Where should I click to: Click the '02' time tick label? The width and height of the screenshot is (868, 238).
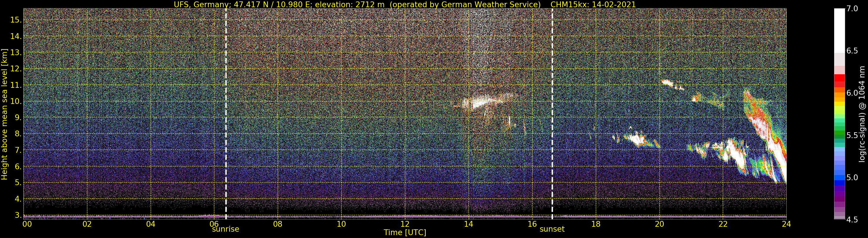[87, 224]
